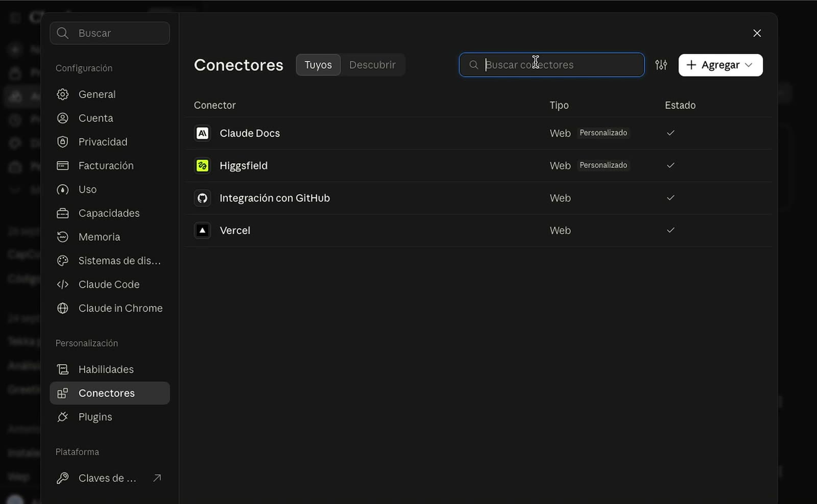Go to Facturación section
This screenshot has height=504, width=817.
tap(110, 166)
